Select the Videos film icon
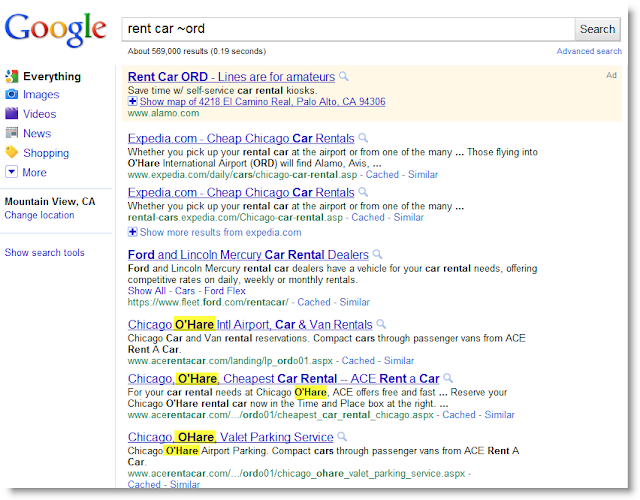 pos(11,113)
